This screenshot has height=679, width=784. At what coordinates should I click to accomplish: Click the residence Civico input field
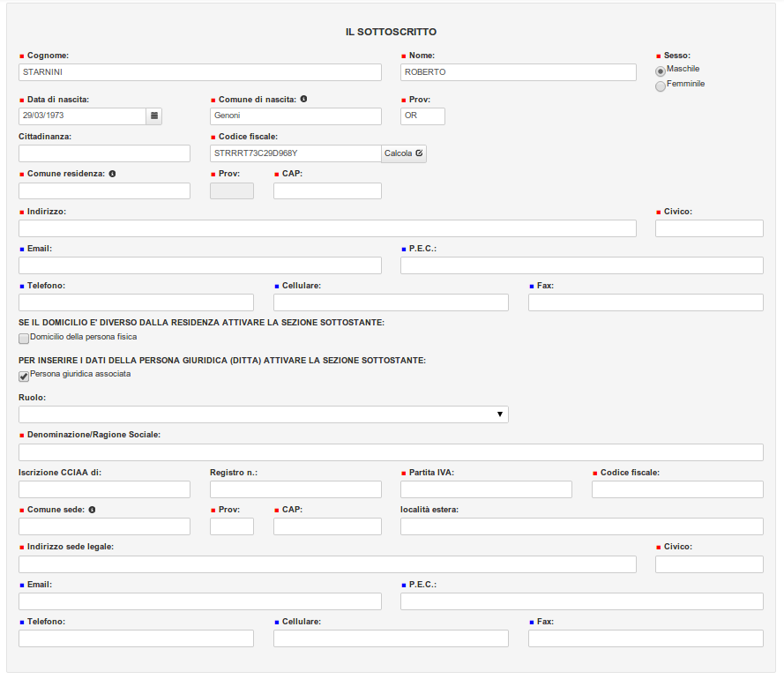pyautogui.click(x=710, y=228)
